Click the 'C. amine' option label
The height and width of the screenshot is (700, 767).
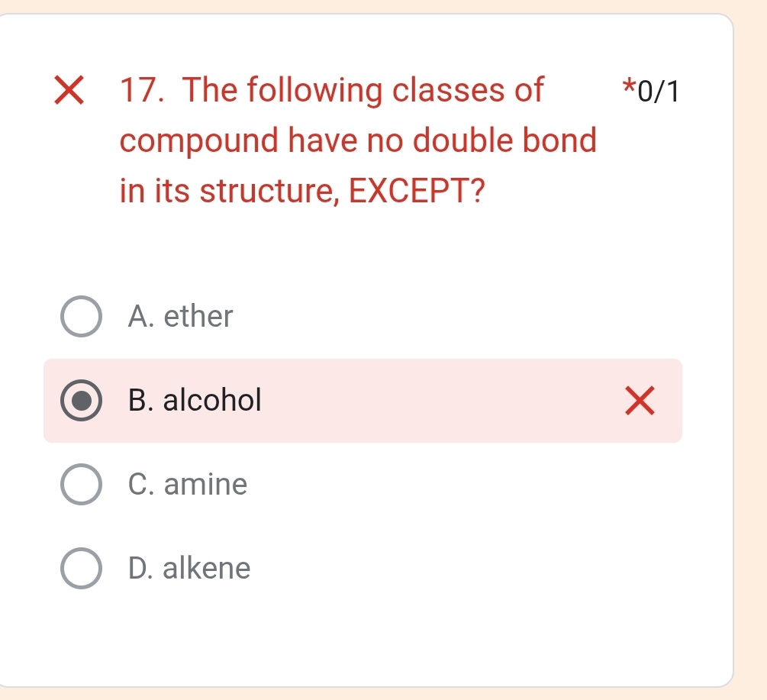[x=189, y=484]
